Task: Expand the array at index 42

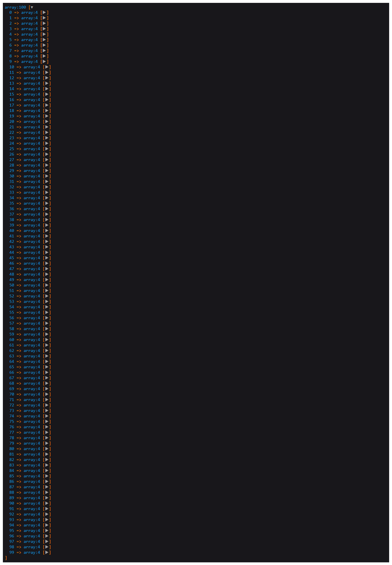Action: tap(47, 242)
